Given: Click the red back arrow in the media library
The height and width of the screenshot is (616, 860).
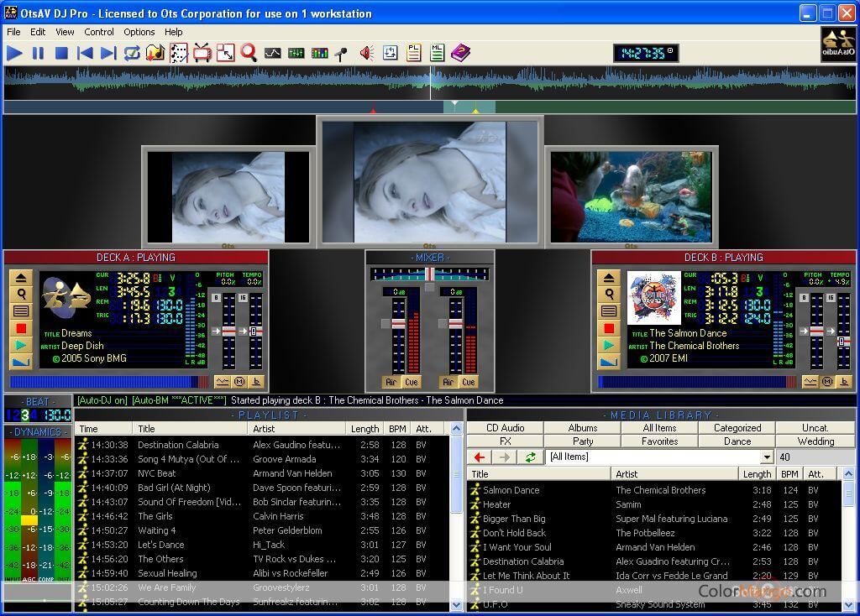Looking at the screenshot, I should (x=479, y=457).
